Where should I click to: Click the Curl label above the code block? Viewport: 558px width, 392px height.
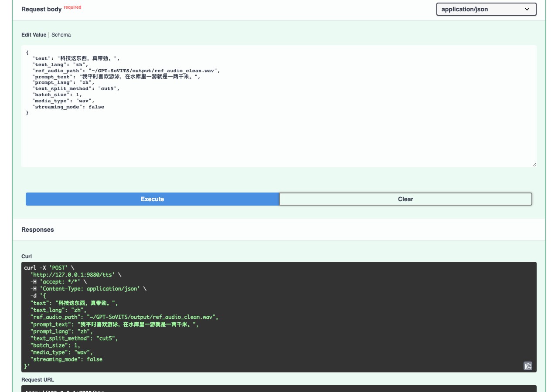pyautogui.click(x=27, y=257)
